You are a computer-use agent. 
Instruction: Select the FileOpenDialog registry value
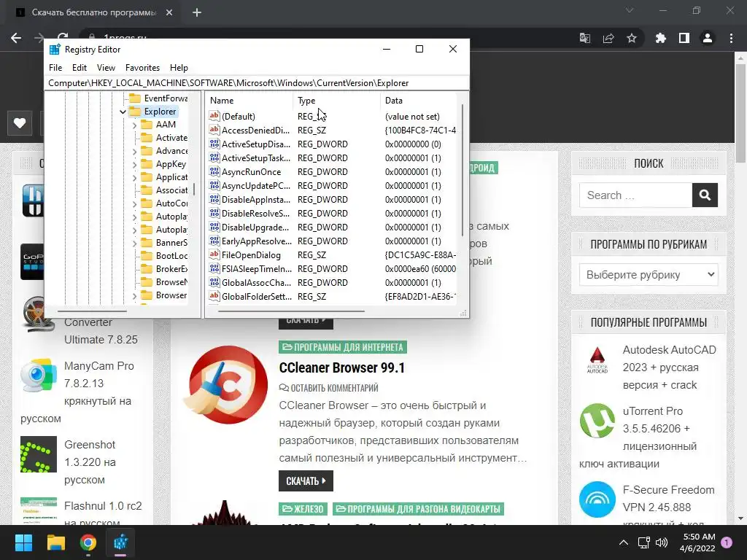(x=251, y=255)
